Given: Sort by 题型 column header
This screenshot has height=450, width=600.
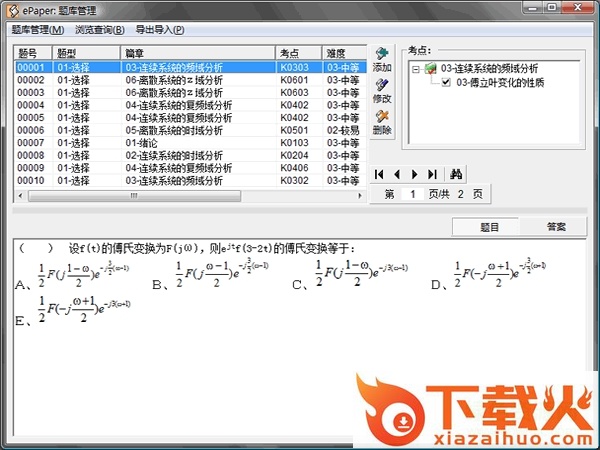Looking at the screenshot, I should pyautogui.click(x=86, y=53).
